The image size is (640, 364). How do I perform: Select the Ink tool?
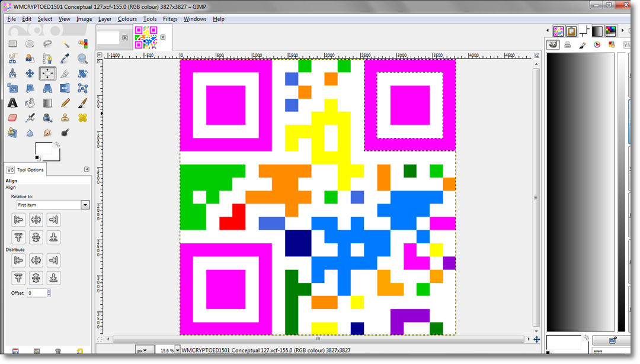click(47, 118)
